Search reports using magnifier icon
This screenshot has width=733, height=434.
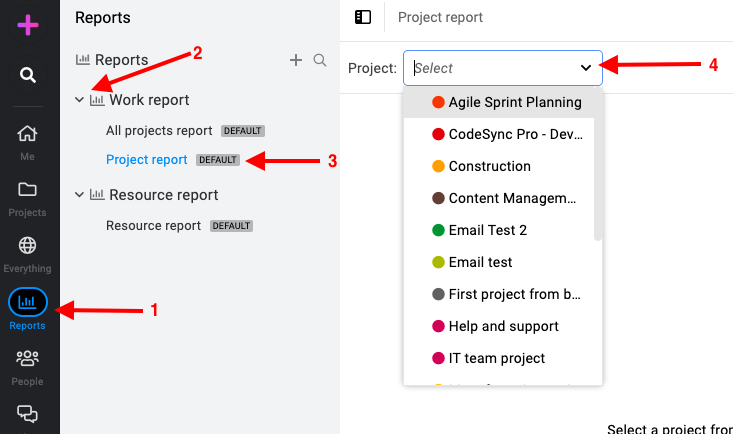click(x=320, y=60)
